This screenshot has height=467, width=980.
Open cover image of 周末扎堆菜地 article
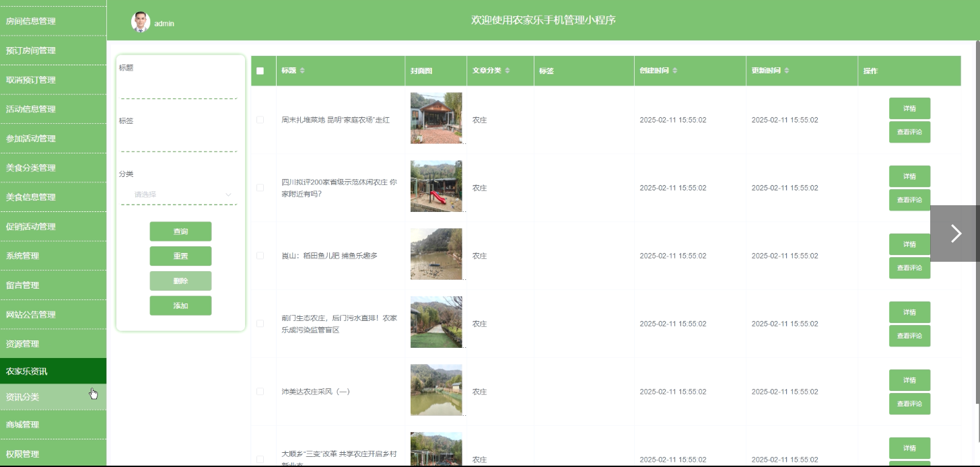pos(436,118)
